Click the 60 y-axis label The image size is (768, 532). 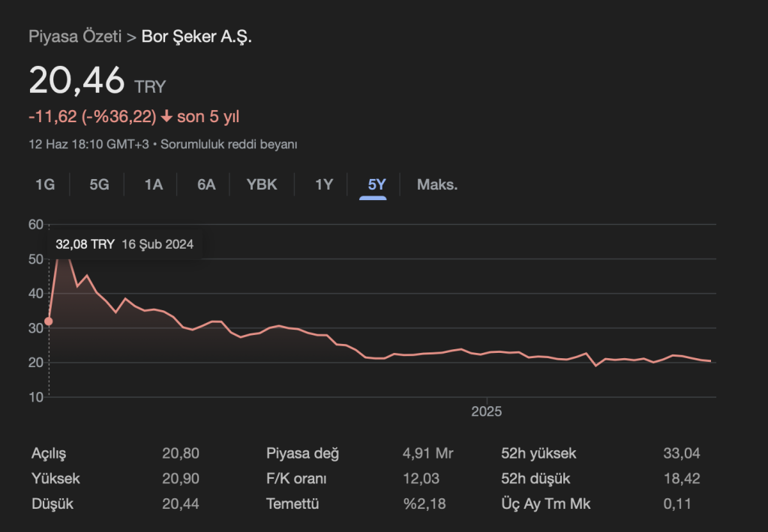(x=36, y=225)
